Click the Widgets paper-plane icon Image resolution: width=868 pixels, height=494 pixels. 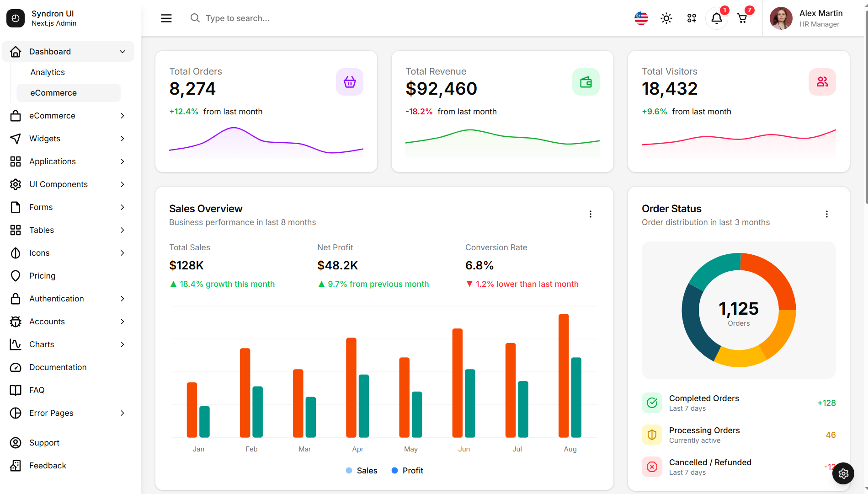click(x=16, y=139)
